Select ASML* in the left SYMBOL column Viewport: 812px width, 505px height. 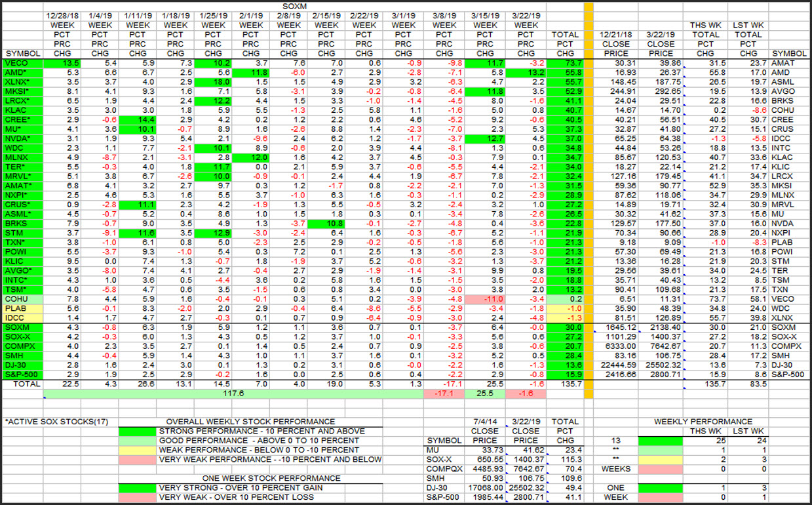point(18,215)
